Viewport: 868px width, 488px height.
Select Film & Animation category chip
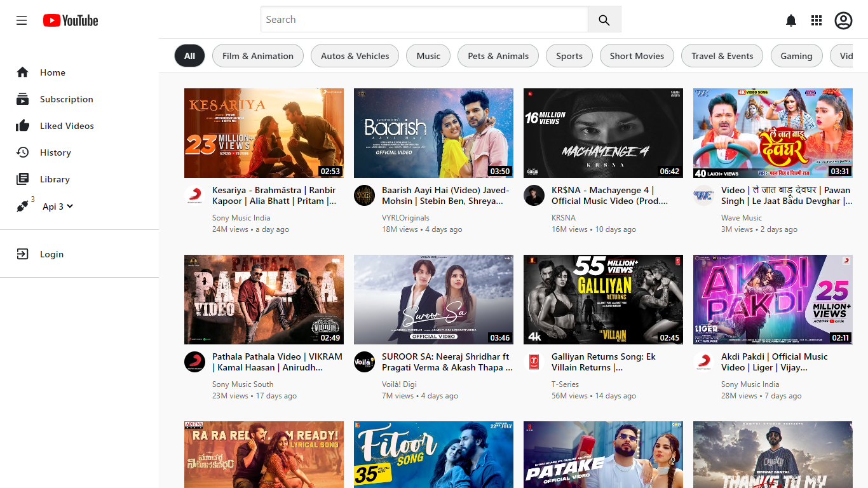click(x=258, y=56)
